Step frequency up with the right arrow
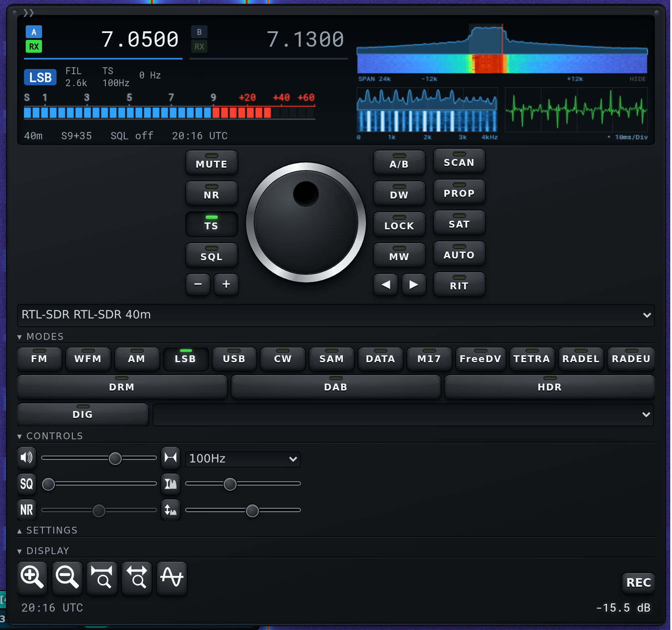This screenshot has width=672, height=630. 414,285
